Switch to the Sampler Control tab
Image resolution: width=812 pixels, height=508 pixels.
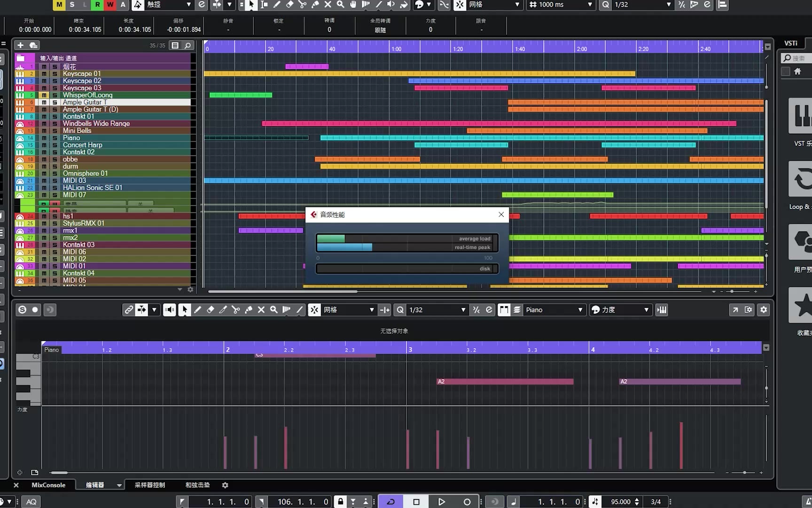[x=149, y=485]
